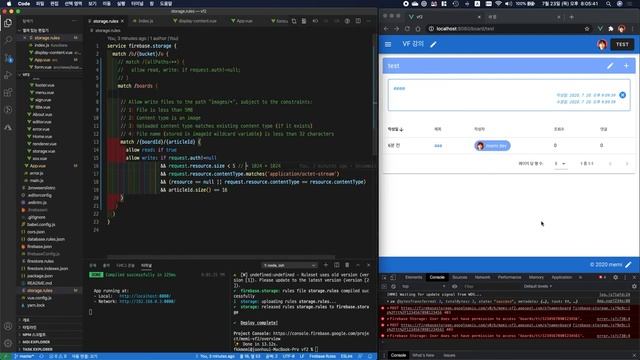The height and width of the screenshot is (360, 640).
Task: Open the Source Control view in activity bar
Action: tap(8, 58)
